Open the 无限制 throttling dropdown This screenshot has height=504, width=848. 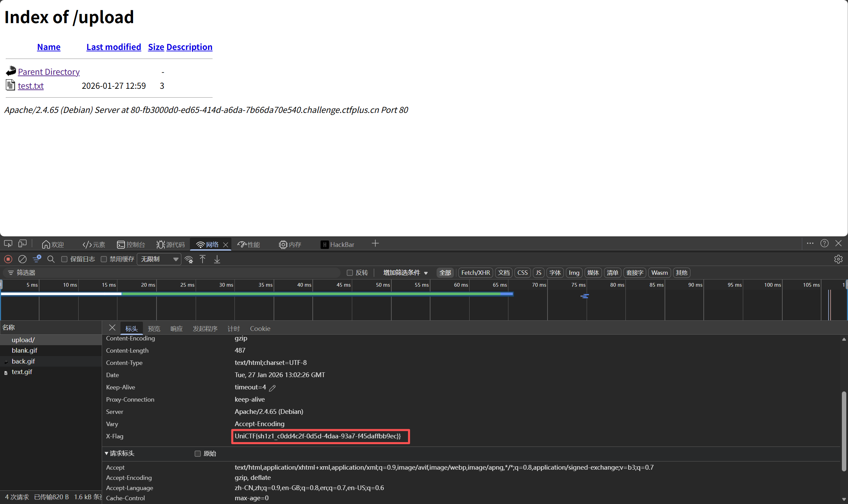click(159, 259)
